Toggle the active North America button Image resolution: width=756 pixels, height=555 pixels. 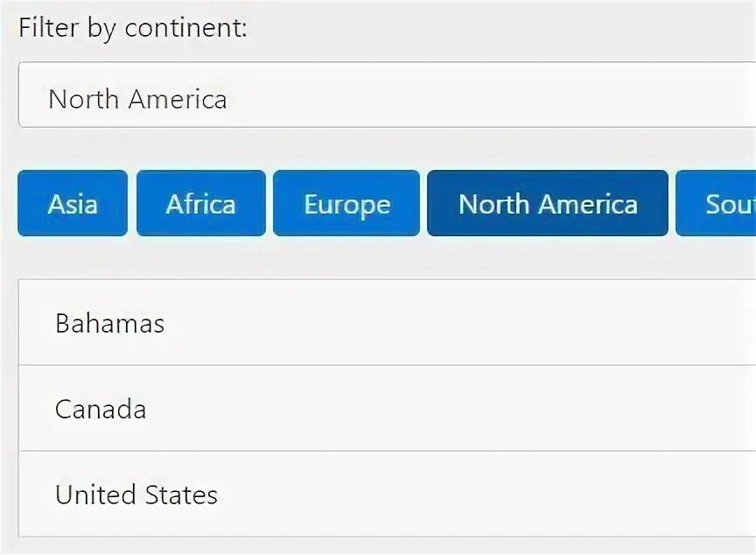[548, 203]
